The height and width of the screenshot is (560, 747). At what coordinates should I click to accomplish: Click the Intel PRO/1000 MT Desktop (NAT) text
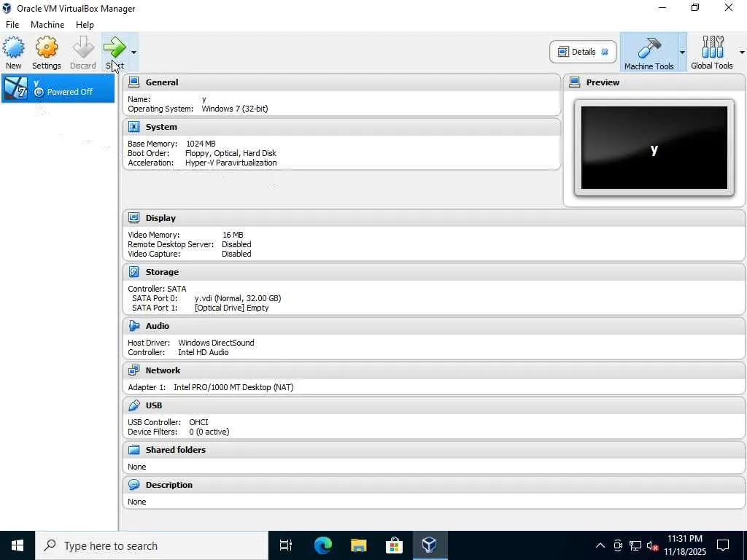click(x=233, y=387)
